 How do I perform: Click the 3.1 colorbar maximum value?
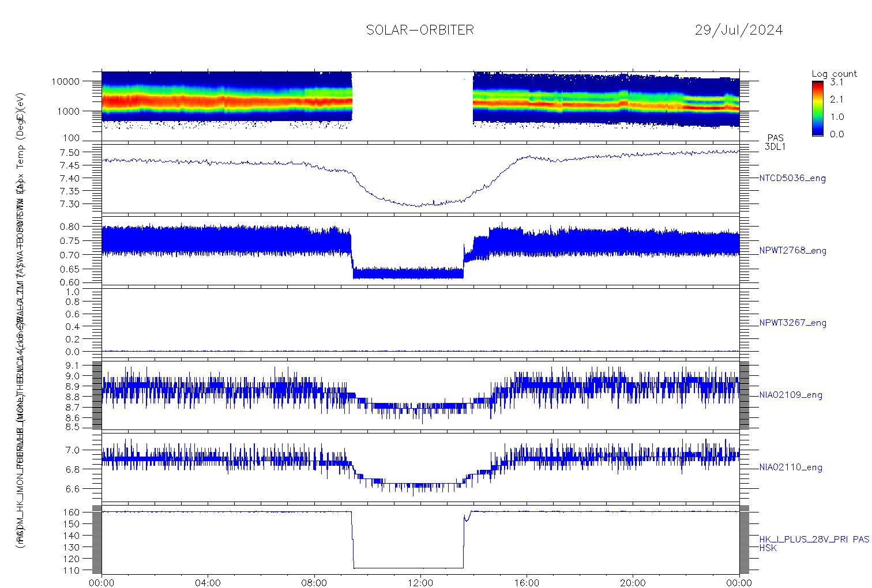836,82
